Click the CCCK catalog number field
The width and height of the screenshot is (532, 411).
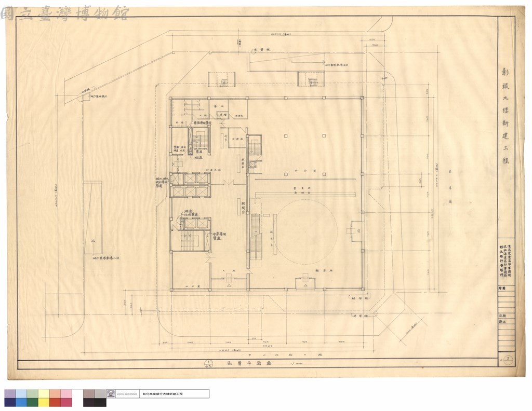pos(127,394)
